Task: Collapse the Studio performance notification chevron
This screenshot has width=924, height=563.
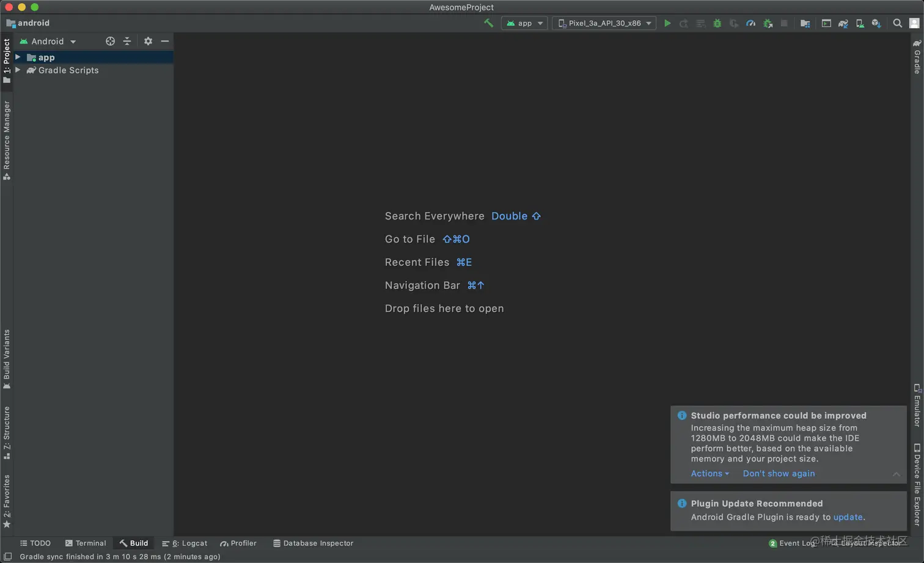Action: pyautogui.click(x=897, y=474)
